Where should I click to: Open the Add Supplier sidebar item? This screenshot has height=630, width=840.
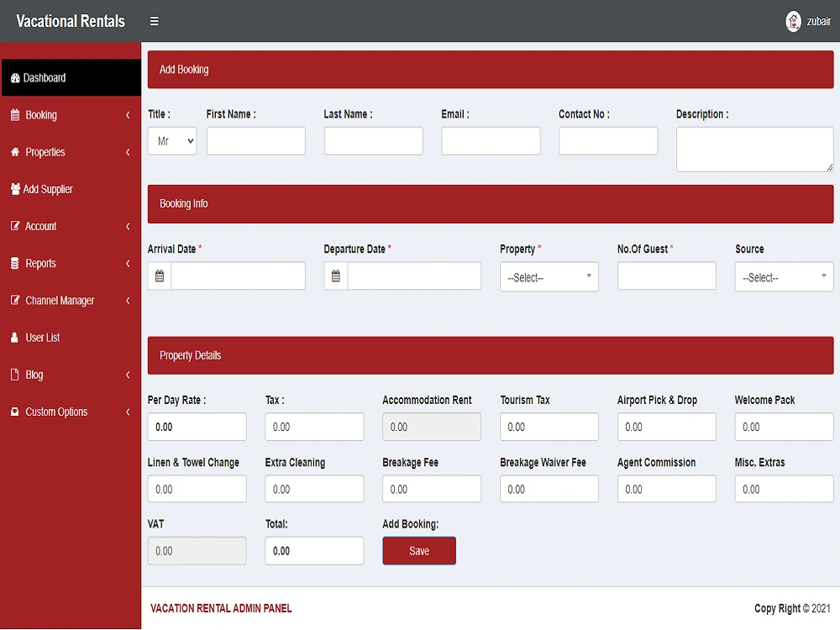tap(71, 189)
